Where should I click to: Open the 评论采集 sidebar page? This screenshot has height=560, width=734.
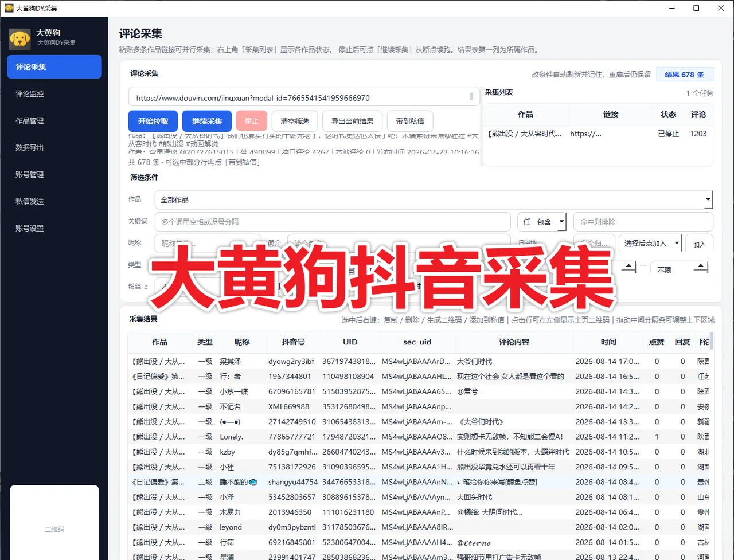[x=54, y=66]
